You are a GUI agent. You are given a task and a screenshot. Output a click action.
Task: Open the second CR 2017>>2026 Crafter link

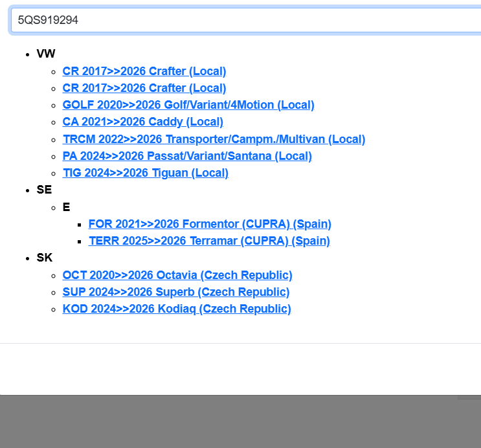click(x=144, y=88)
